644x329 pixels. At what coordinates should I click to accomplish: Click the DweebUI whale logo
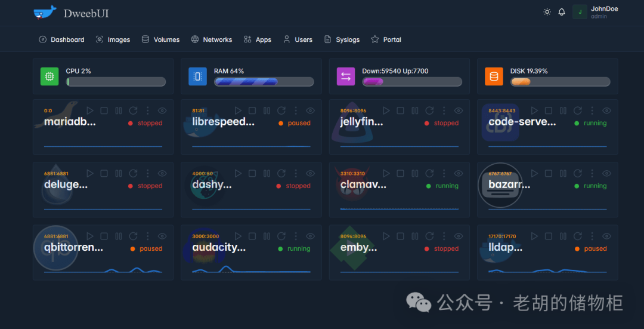pyautogui.click(x=45, y=13)
